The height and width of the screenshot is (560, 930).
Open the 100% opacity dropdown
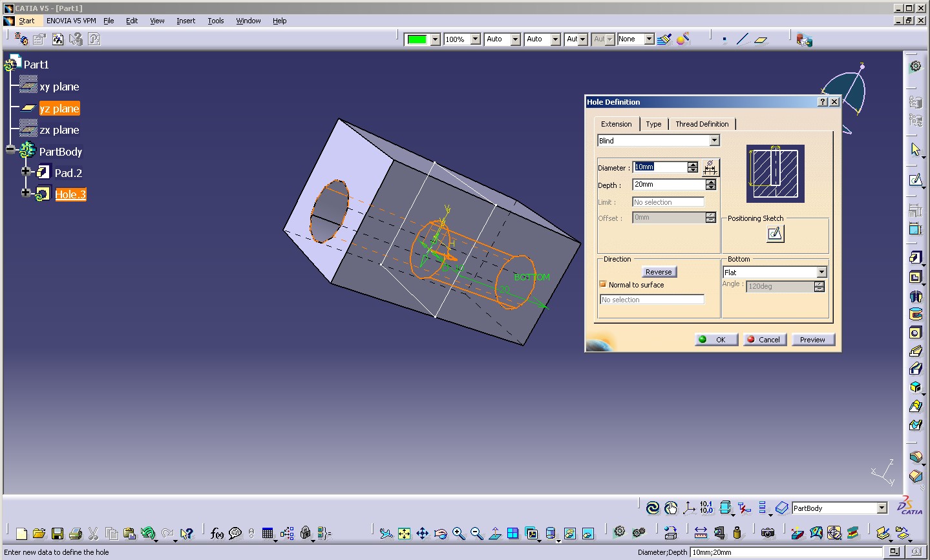point(475,39)
